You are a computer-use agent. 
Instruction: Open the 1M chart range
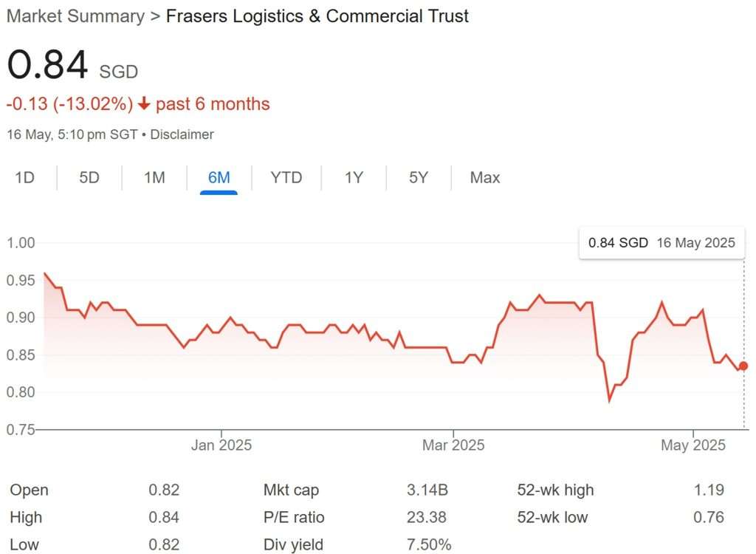tap(154, 178)
